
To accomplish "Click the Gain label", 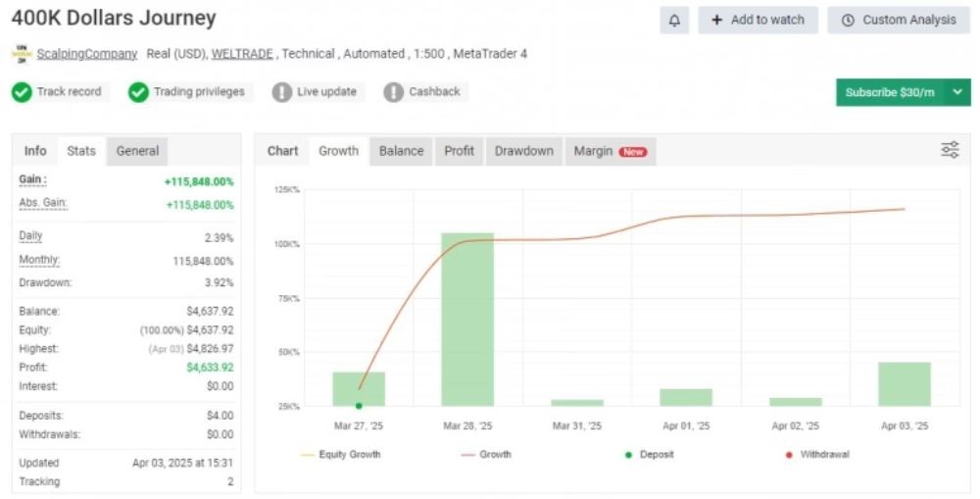I will click(32, 179).
